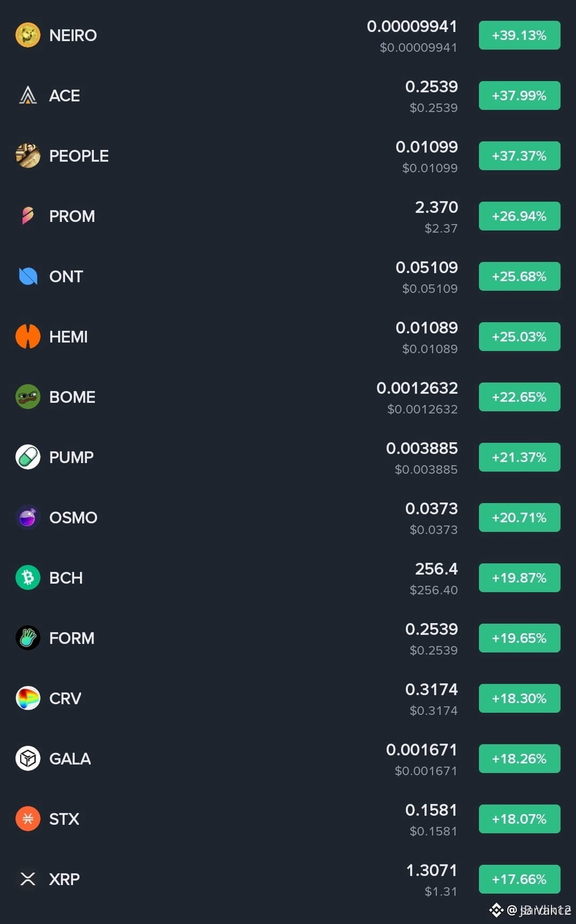Open the BOME frog icon
This screenshot has height=924, width=576.
pyautogui.click(x=28, y=397)
